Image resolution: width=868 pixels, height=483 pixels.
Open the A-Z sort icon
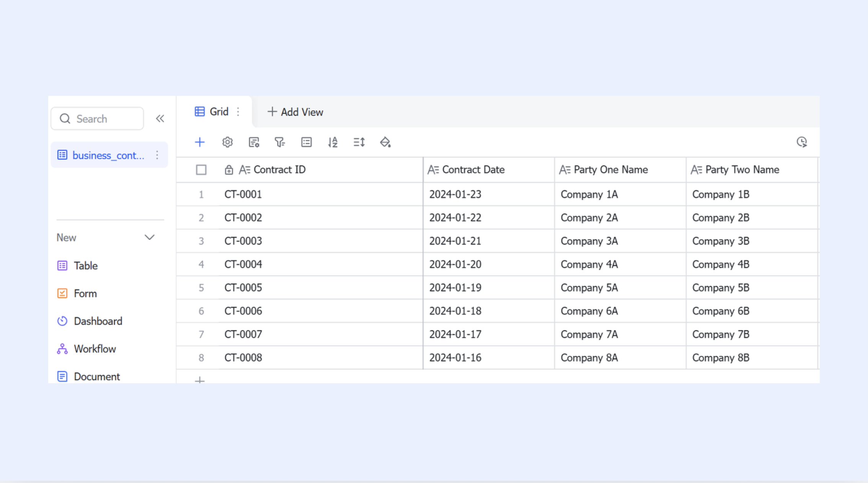[333, 142]
